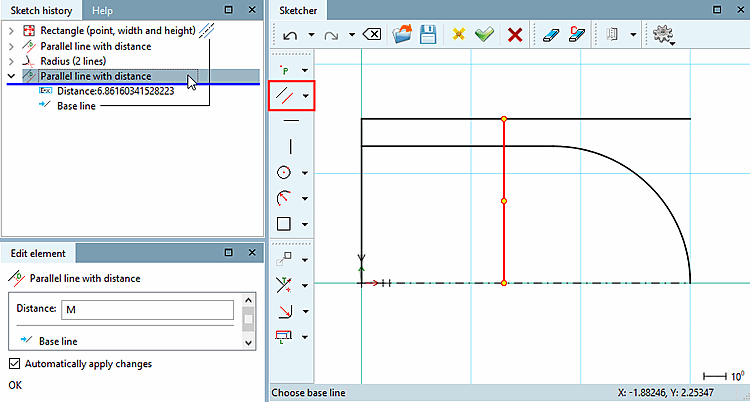Click the greyed mirror document icon
This screenshot has height=402, width=750.
pos(612,34)
